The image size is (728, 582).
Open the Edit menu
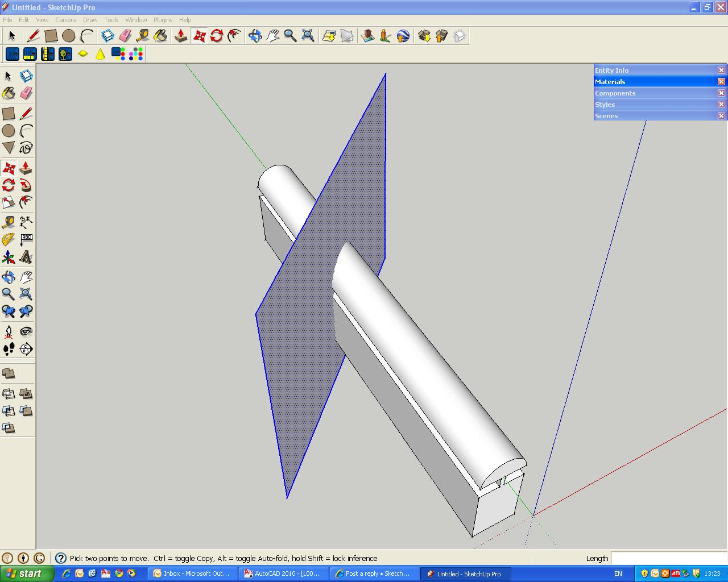[x=24, y=20]
